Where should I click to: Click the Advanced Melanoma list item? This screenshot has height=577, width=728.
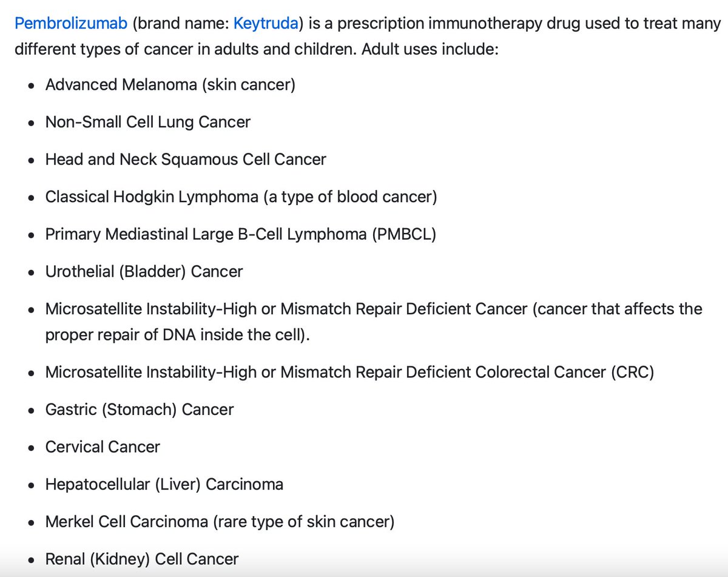pyautogui.click(x=170, y=84)
